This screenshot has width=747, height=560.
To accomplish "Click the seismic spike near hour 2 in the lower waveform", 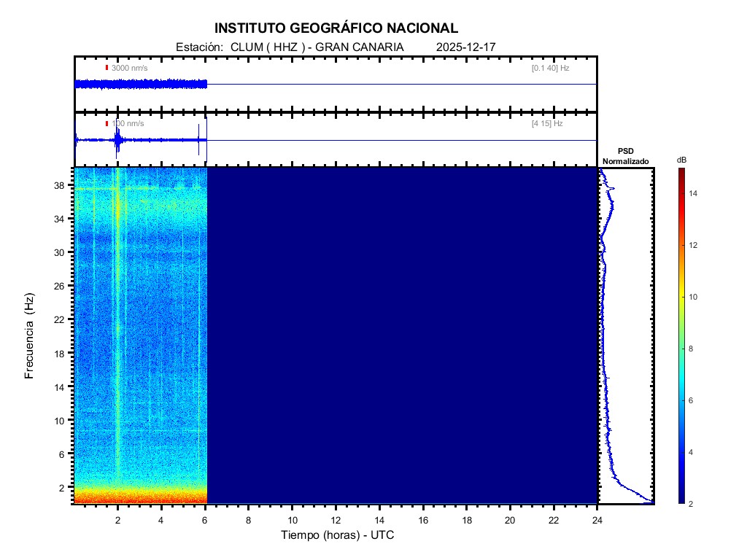I will click(x=117, y=140).
